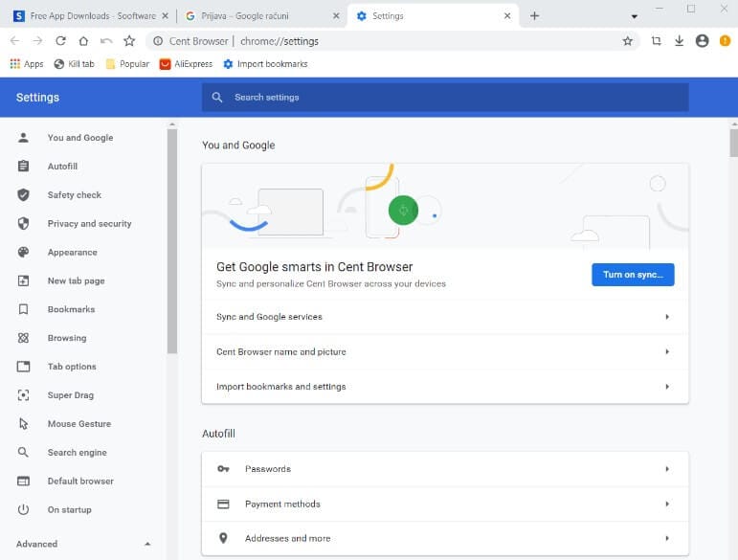Select Mouse Gesture in sidebar

coord(78,424)
